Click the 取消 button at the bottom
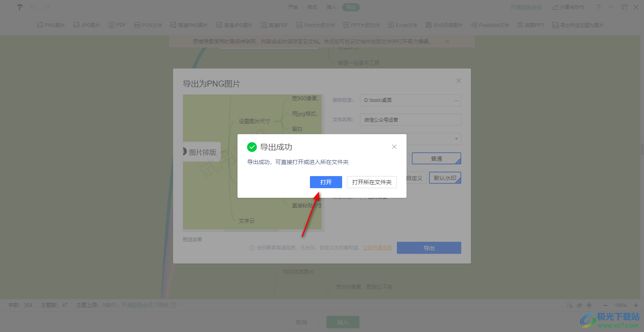Image resolution: width=644 pixels, height=332 pixels. click(301, 322)
